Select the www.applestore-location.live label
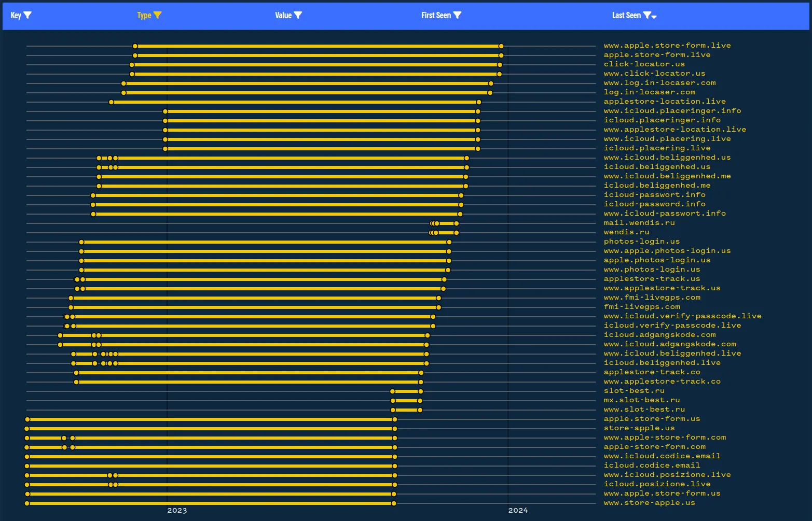The image size is (812, 521). pos(675,130)
